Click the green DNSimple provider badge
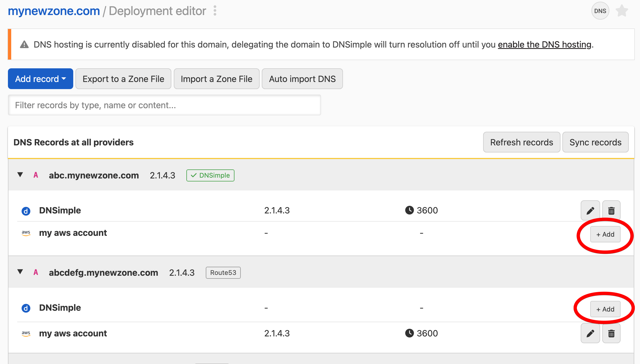Image resolution: width=640 pixels, height=364 pixels. pyautogui.click(x=210, y=175)
